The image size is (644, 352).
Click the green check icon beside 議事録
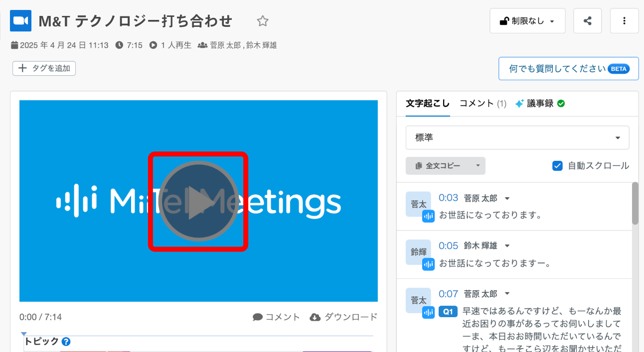(x=561, y=104)
